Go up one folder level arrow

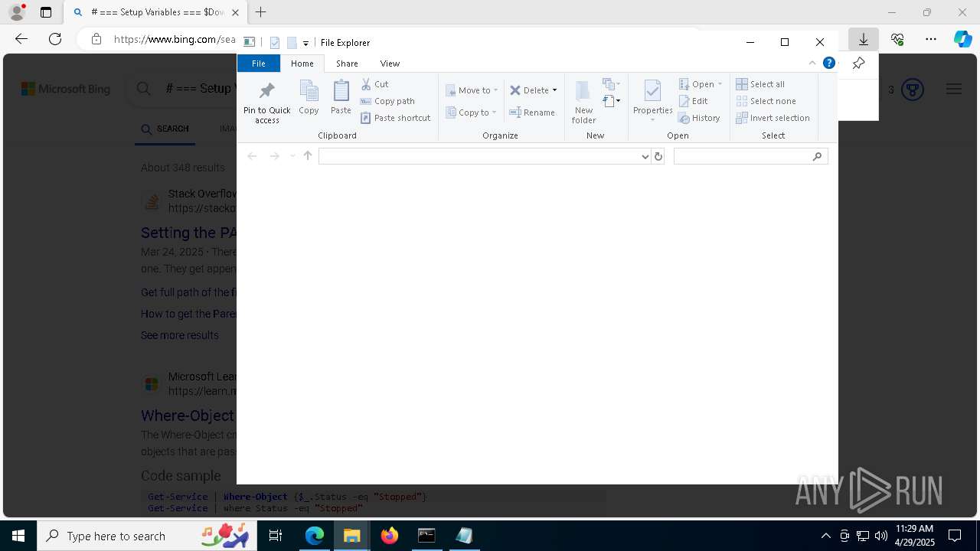pos(308,156)
